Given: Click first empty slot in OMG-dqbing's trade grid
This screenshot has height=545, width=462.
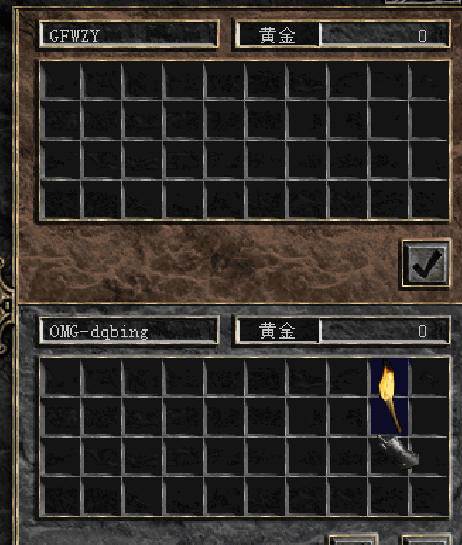Looking at the screenshot, I should (60, 377).
